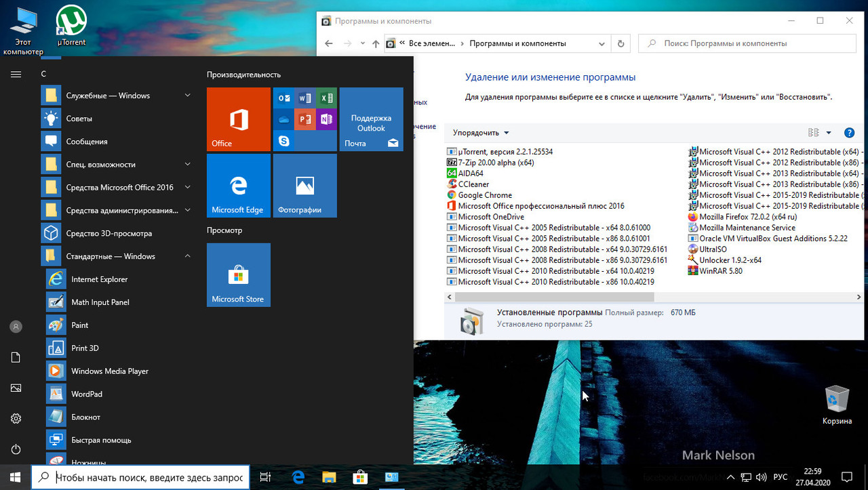Open the Фотографии tile

coord(304,186)
